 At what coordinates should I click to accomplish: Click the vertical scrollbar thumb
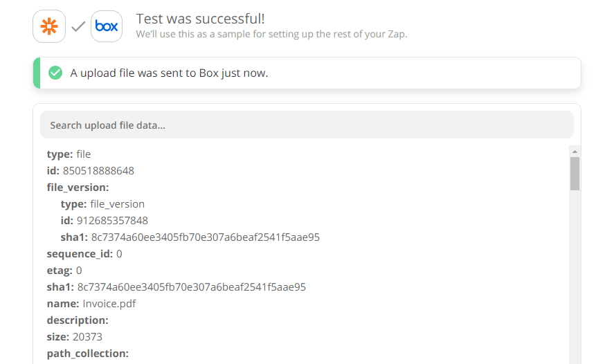point(575,173)
